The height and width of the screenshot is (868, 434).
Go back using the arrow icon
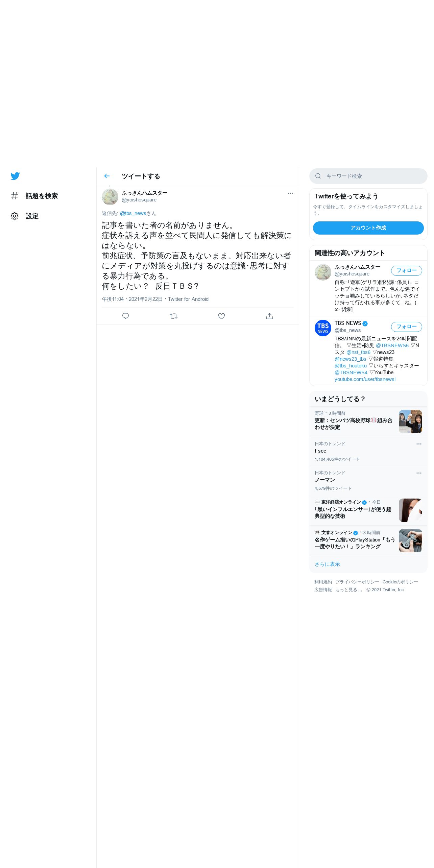[107, 176]
